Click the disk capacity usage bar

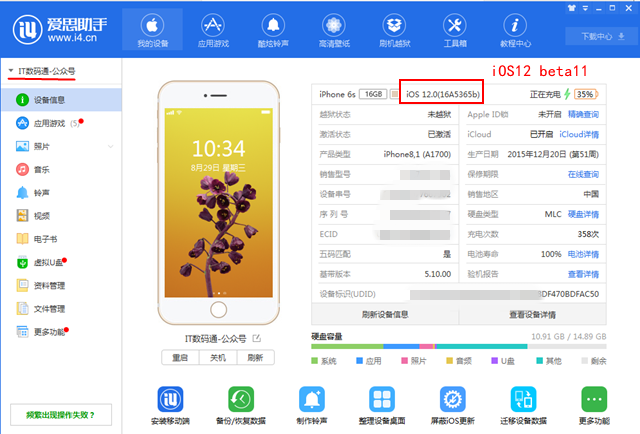pyautogui.click(x=458, y=347)
